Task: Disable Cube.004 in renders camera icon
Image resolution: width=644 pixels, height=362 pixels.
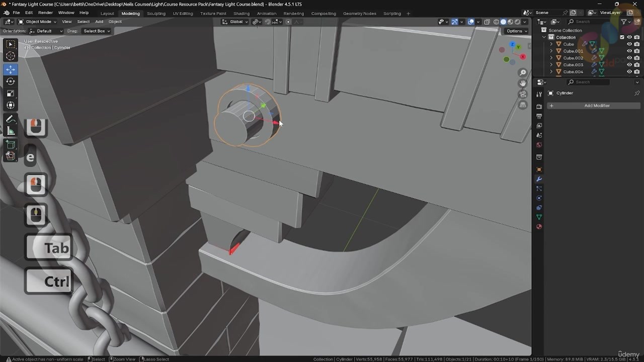Action: (x=636, y=71)
